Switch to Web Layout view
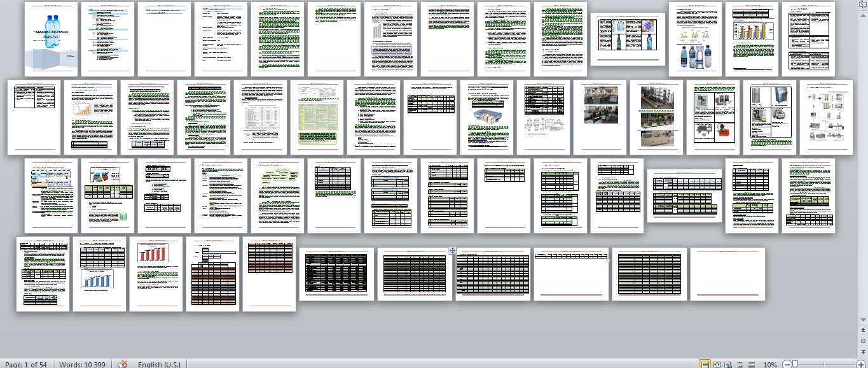 [729, 364]
